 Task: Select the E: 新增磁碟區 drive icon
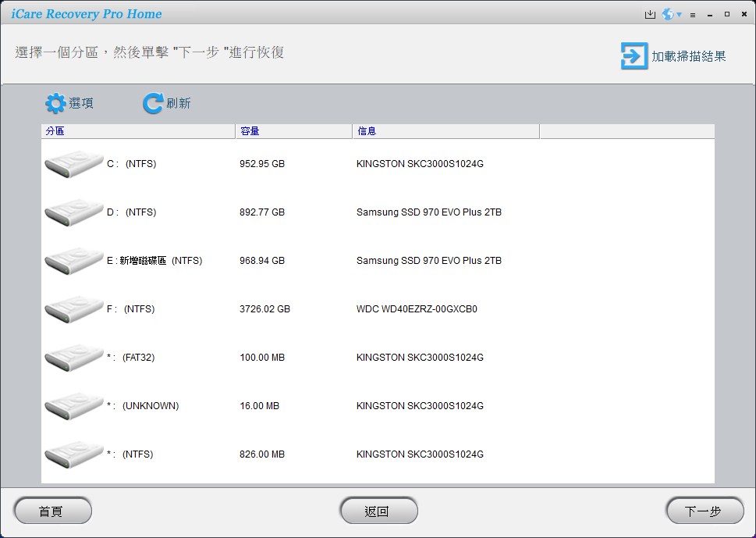pyautogui.click(x=74, y=261)
